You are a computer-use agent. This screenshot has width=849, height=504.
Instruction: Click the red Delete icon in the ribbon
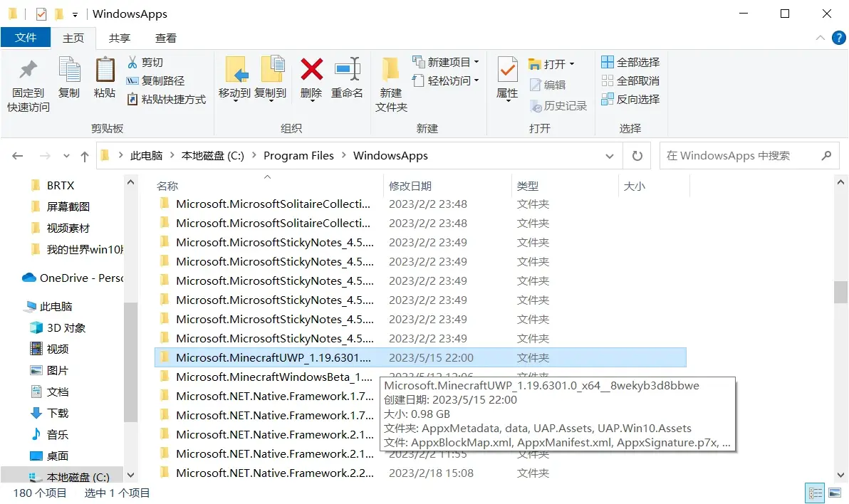click(311, 69)
